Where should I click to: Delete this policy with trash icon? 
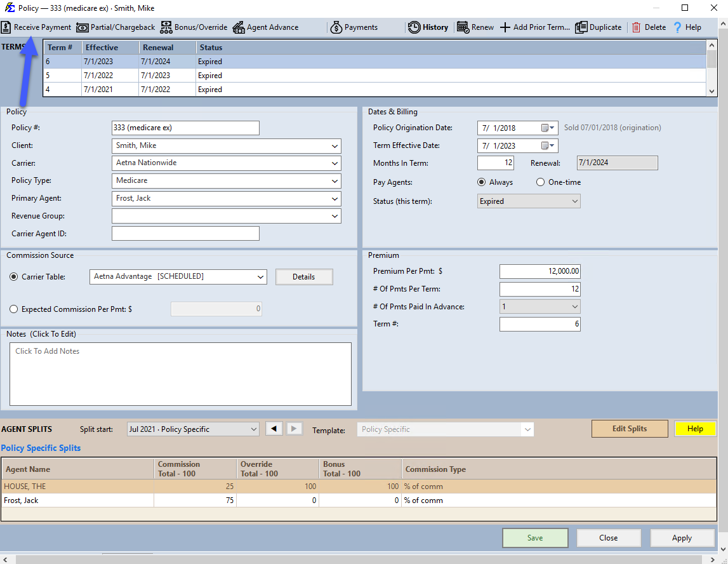[x=649, y=27]
